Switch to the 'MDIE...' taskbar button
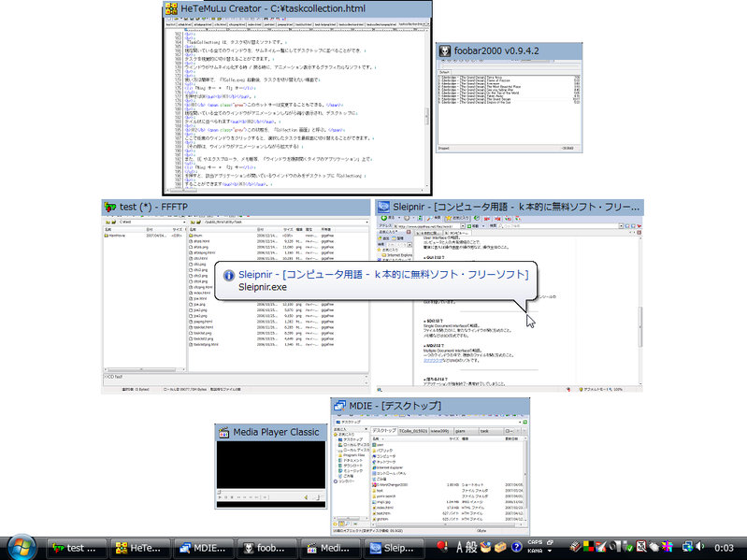This screenshot has width=747, height=560. [204, 548]
